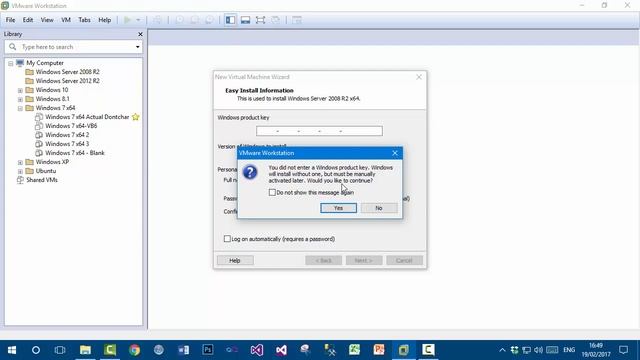Open the VM menu
The image size is (640, 360).
66,20
